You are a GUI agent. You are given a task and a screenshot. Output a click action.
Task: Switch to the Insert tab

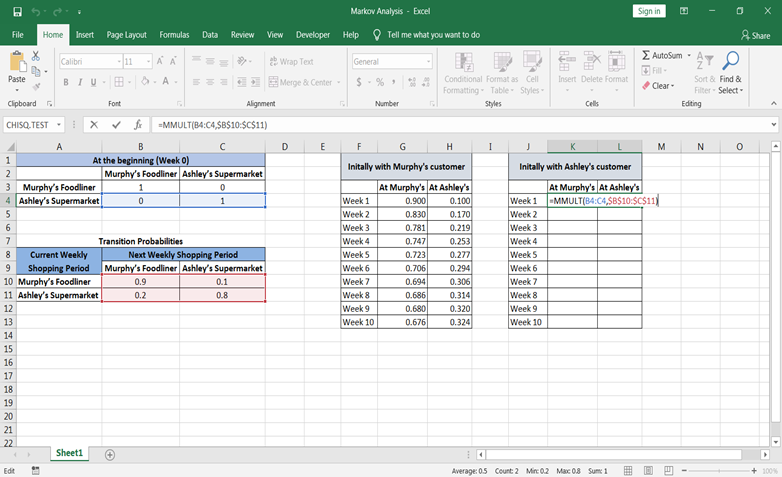click(85, 34)
